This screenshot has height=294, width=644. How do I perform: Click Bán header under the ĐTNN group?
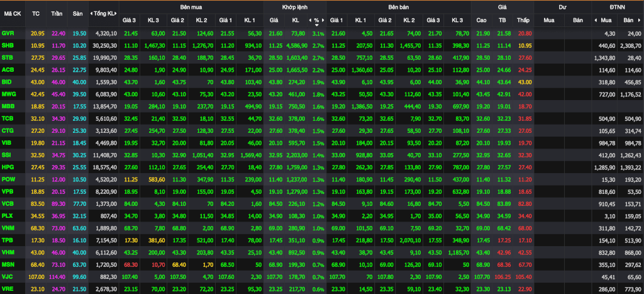point(628,20)
